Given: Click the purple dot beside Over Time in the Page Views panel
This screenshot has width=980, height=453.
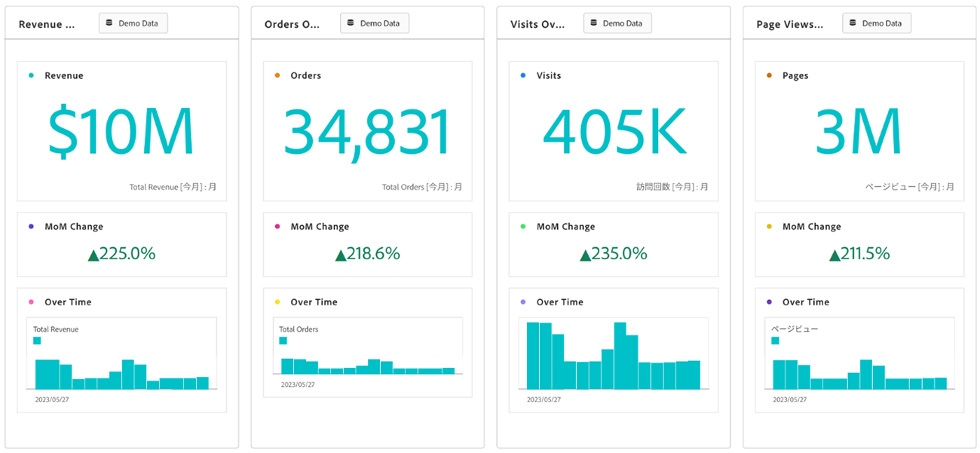Looking at the screenshot, I should pyautogui.click(x=769, y=301).
